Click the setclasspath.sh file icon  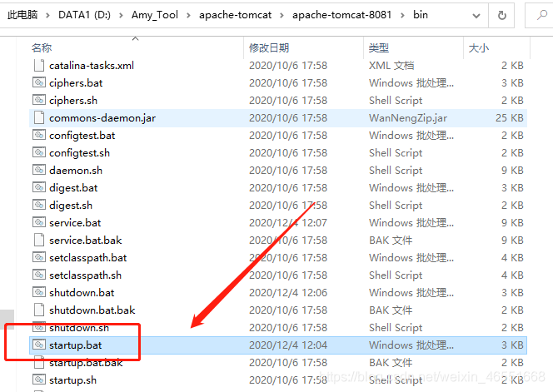[39, 275]
